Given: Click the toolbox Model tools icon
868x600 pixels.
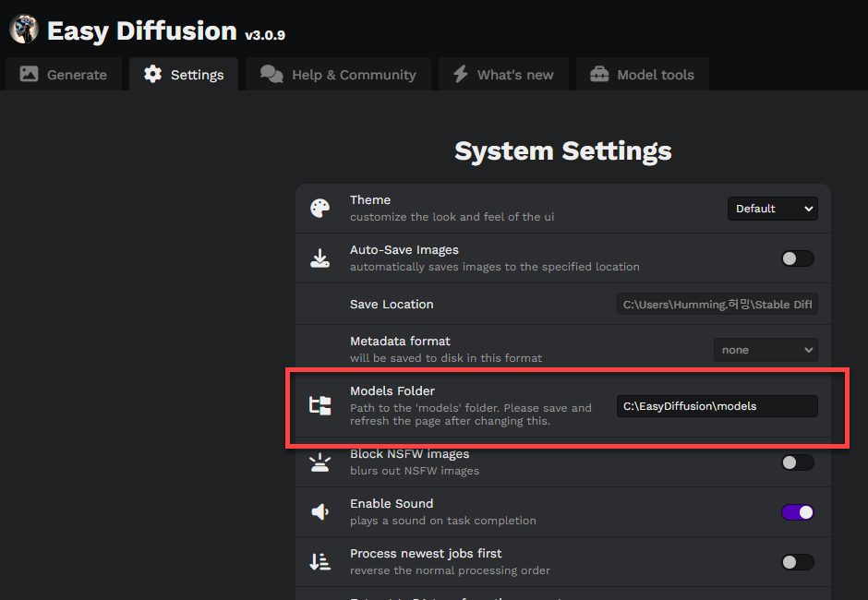Looking at the screenshot, I should click(x=599, y=74).
